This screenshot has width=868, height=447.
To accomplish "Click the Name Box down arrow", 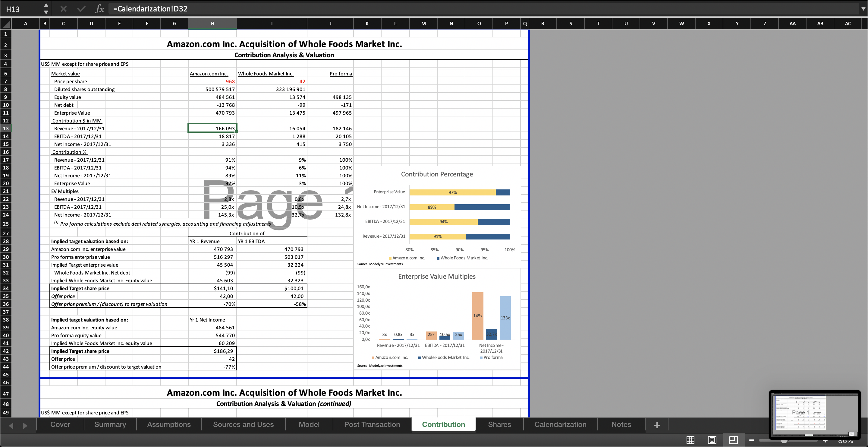I will [46, 12].
